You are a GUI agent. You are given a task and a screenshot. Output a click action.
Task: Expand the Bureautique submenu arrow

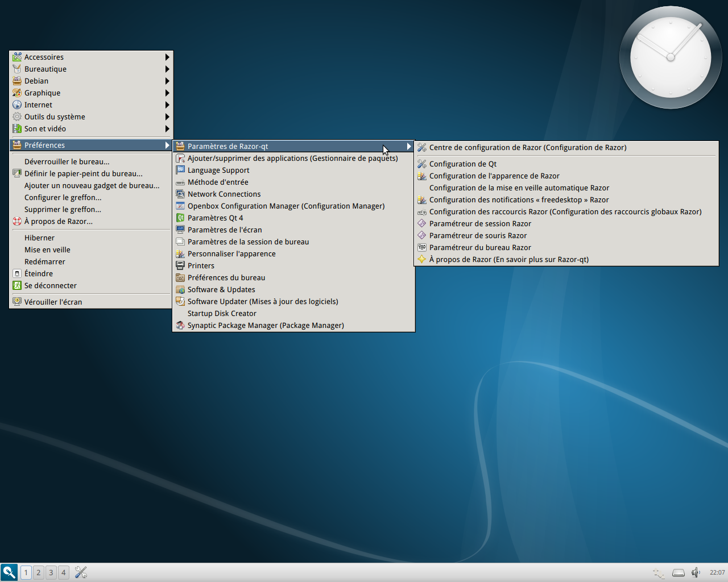pos(167,69)
